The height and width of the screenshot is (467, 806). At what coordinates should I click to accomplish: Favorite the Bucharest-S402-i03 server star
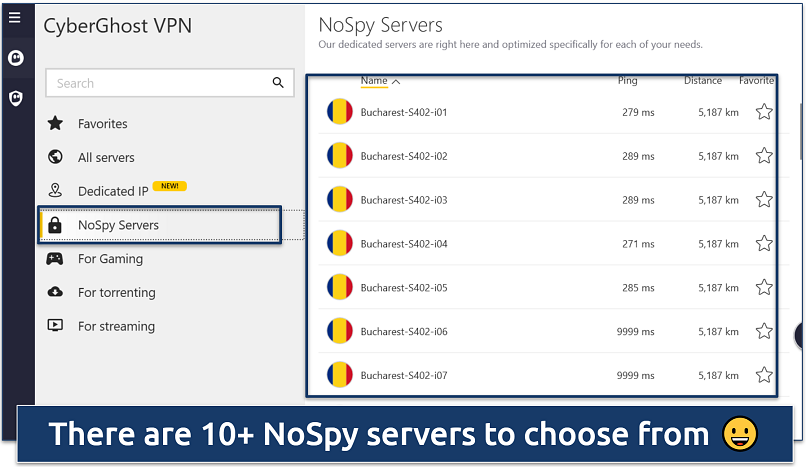tap(764, 199)
